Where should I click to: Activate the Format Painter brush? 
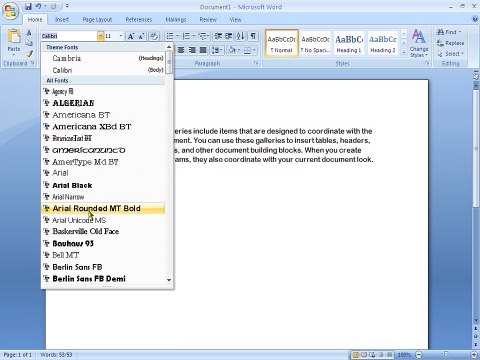tap(29, 53)
